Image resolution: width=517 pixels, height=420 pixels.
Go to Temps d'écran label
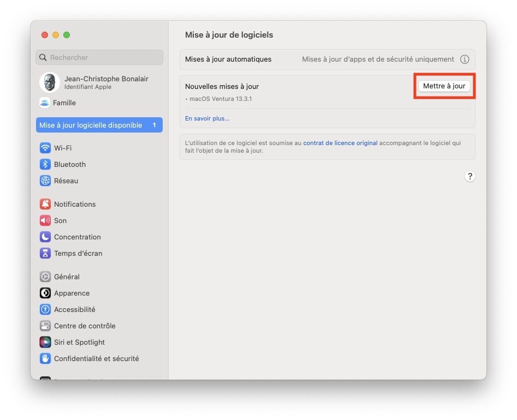pos(78,253)
